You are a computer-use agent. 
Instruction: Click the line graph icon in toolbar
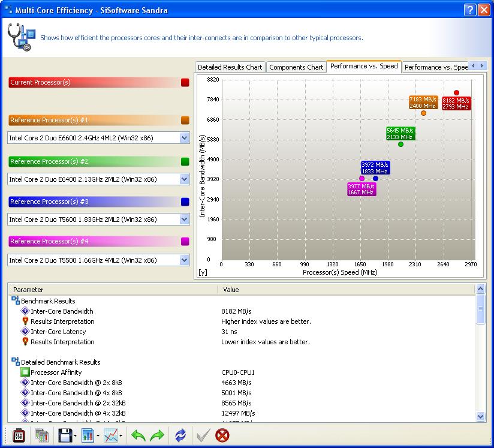[111, 435]
